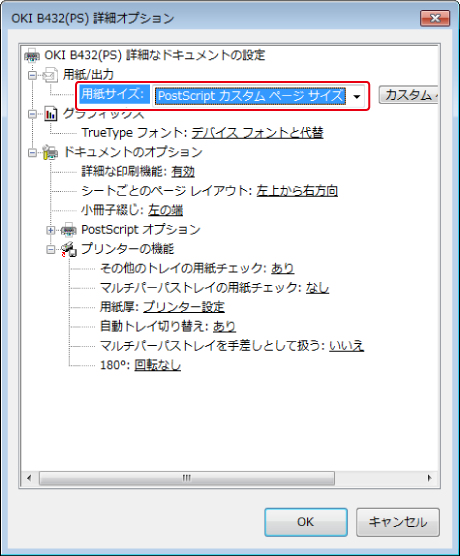Viewport: 460px width, 556px height.
Task: Select the 用紙厚 プリンター設定 value
Action: click(x=184, y=307)
